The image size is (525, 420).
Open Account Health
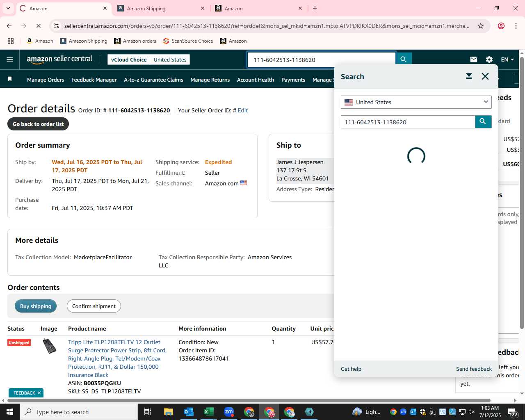tap(256, 80)
